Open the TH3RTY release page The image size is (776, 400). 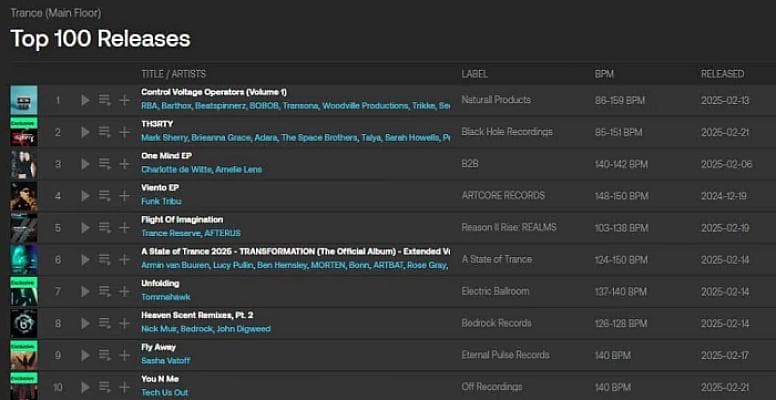157,124
